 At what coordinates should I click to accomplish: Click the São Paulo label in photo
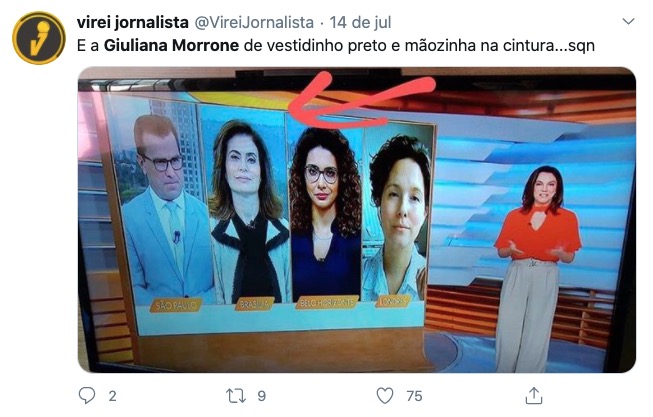(x=176, y=305)
